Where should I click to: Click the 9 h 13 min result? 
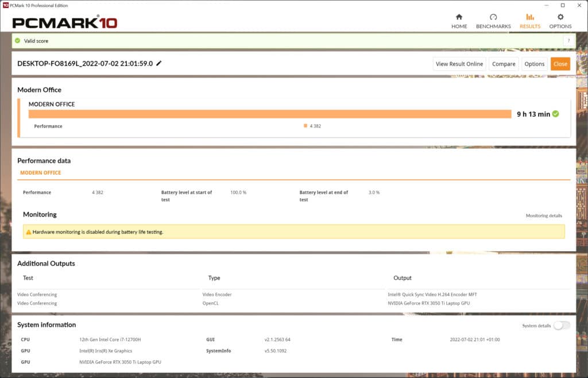pos(533,114)
